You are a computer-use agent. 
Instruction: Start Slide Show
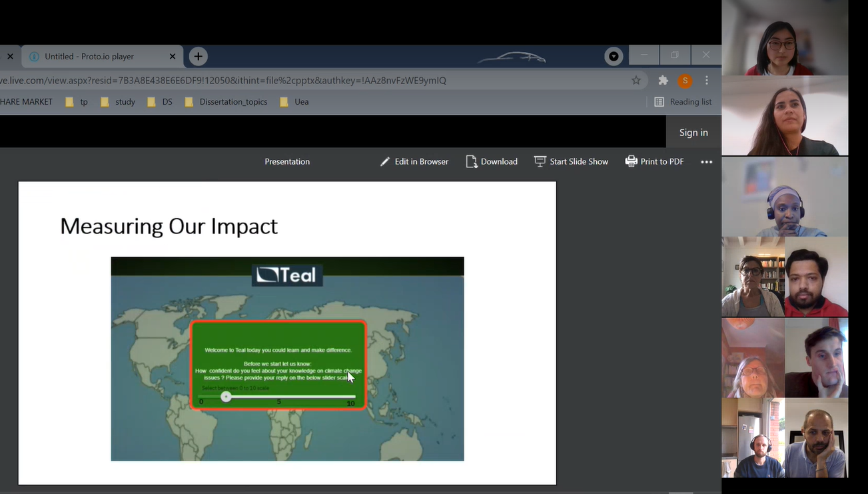(572, 162)
